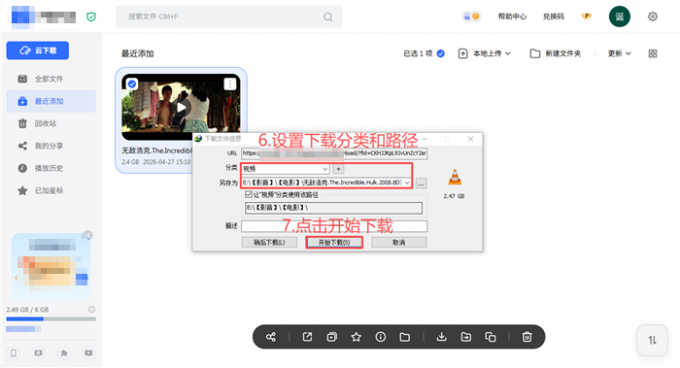Click the 2.47 GB file size text
680x368 pixels.
[x=454, y=196]
